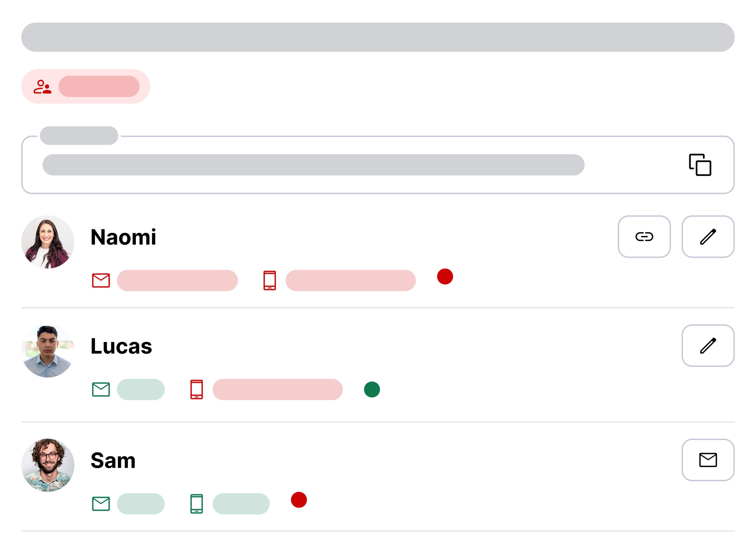Click the link button next to Naomi
756x553 pixels.
(644, 237)
